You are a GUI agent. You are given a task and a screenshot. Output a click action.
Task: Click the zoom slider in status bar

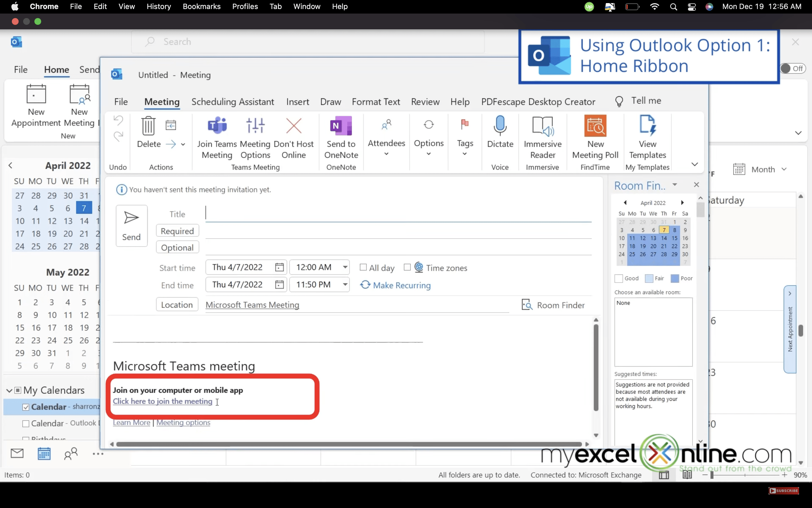(x=744, y=475)
